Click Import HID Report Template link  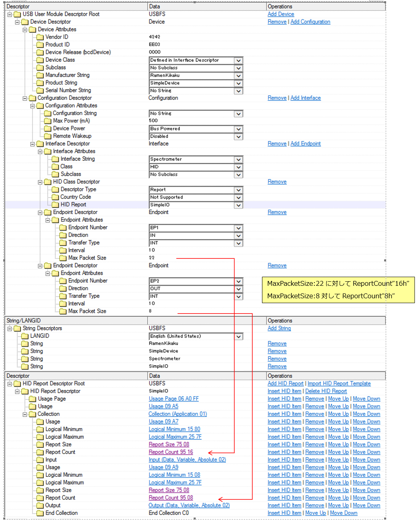(339, 384)
